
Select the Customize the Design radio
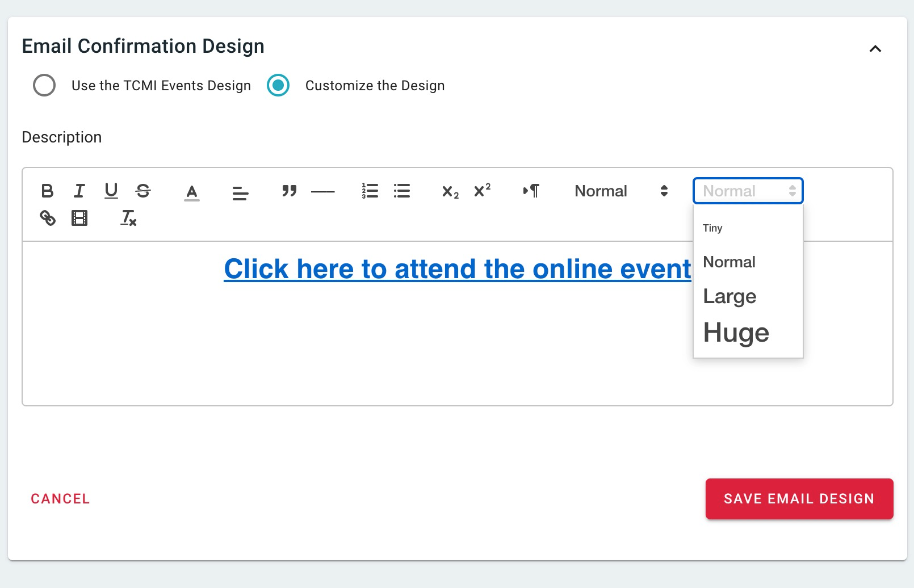[x=278, y=86]
